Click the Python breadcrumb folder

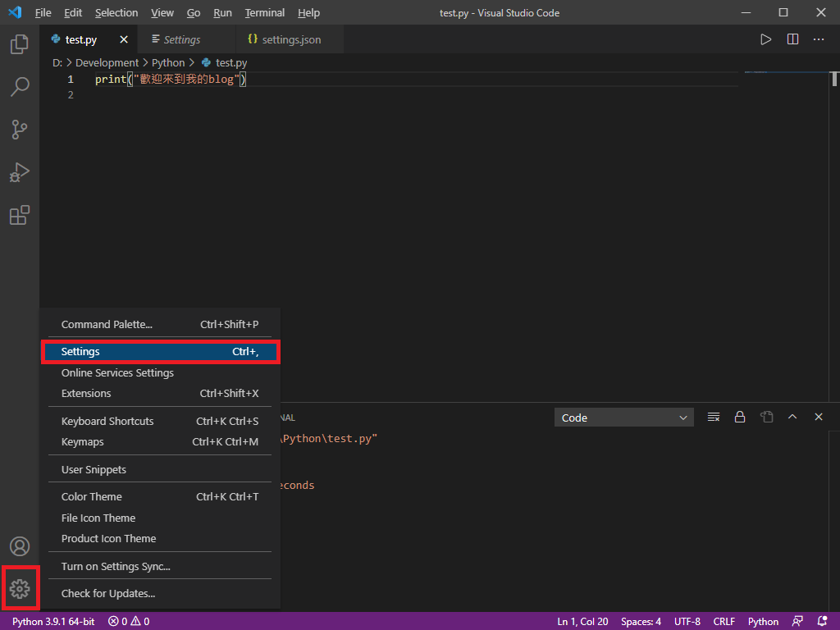click(x=167, y=62)
